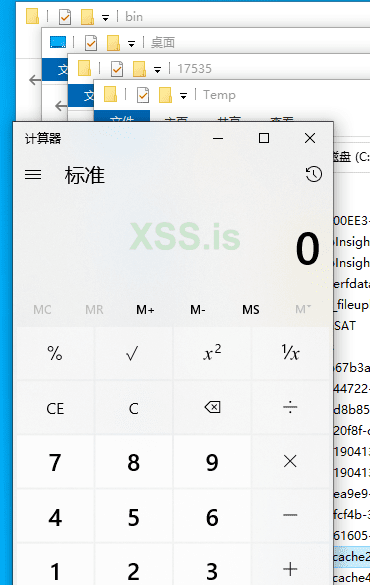This screenshot has width=370, height=585.
Task: Select the item beginning 44722 in Temp list
Action: pos(351,389)
